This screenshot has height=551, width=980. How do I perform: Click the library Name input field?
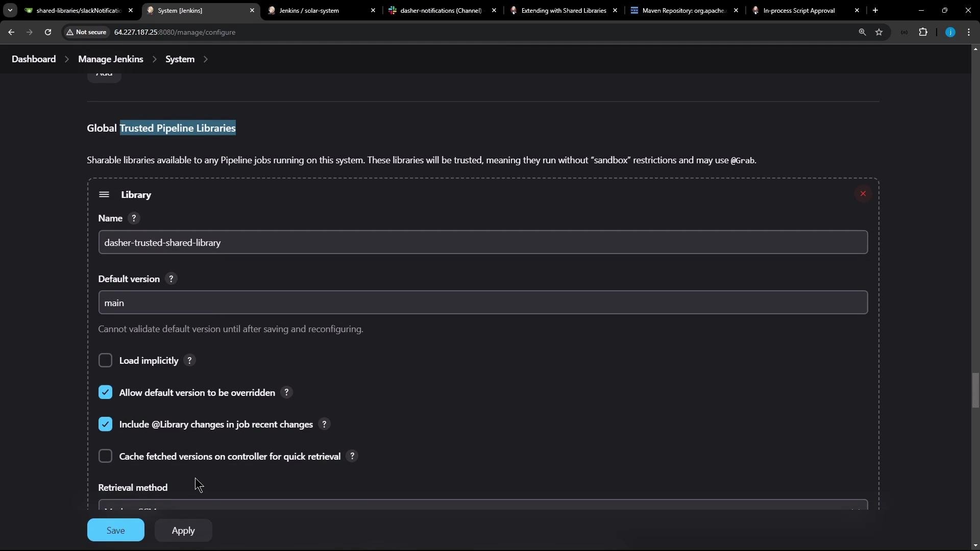click(x=483, y=242)
